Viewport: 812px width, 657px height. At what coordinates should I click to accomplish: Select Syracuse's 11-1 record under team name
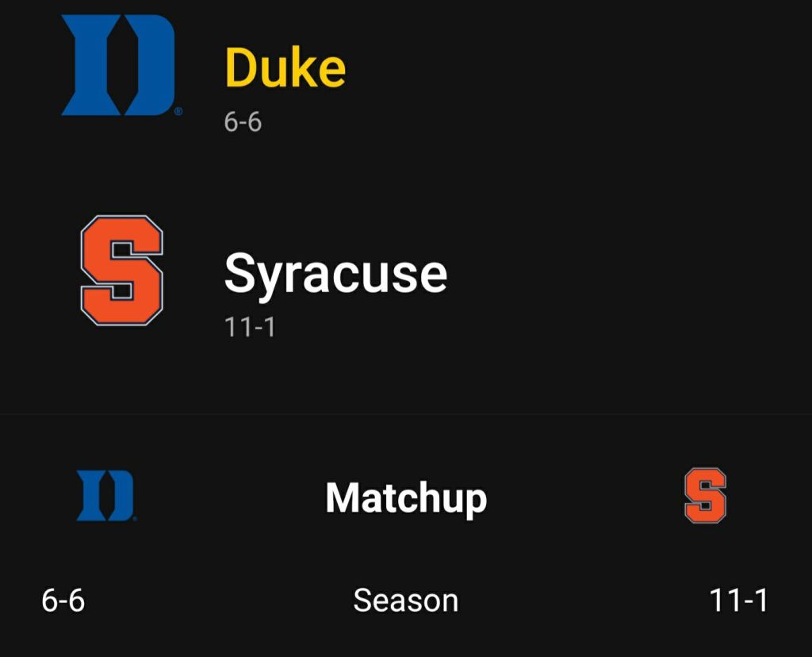[250, 327]
